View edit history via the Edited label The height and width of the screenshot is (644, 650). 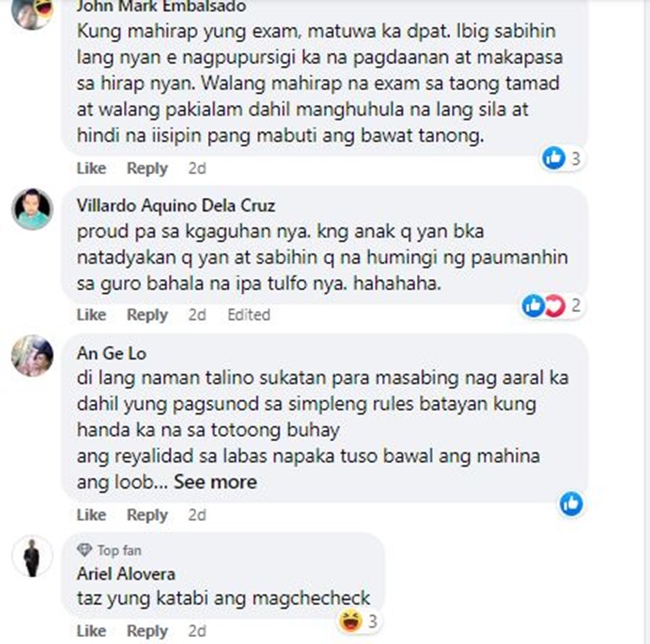point(249,315)
